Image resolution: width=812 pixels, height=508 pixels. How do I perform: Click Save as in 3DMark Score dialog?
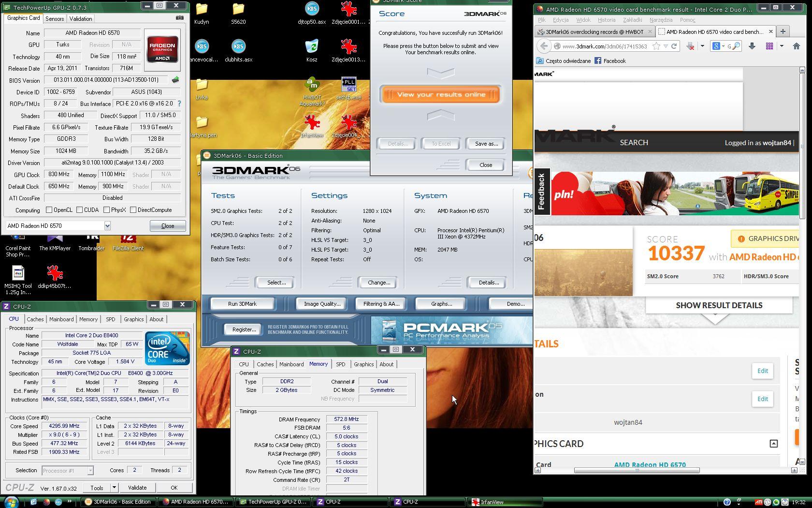pyautogui.click(x=486, y=144)
